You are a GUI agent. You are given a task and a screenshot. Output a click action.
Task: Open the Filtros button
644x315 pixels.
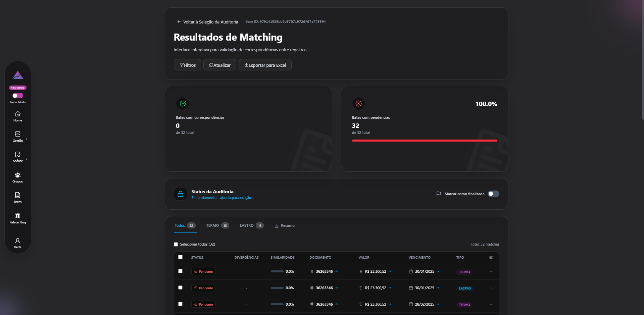[x=188, y=65]
